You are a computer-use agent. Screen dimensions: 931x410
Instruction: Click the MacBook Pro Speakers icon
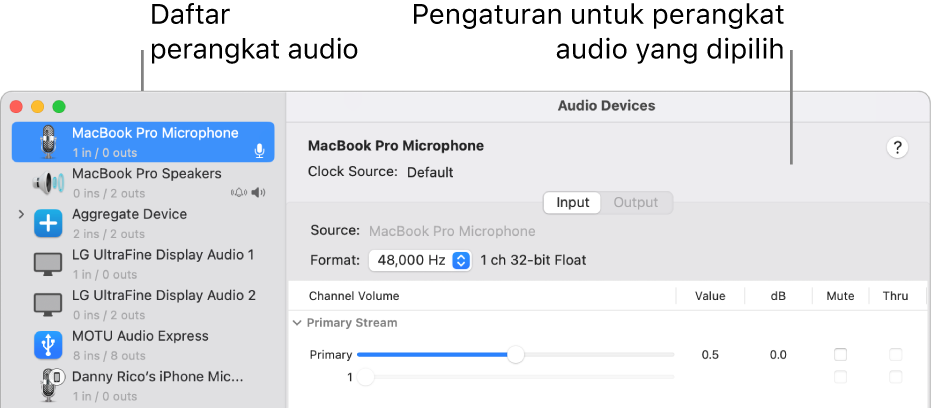tap(48, 183)
